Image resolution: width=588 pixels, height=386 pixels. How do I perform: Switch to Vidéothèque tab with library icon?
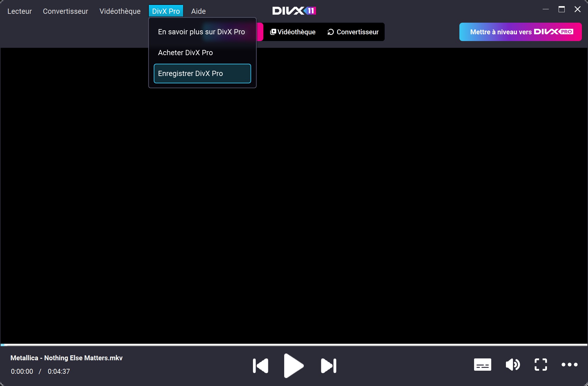(x=293, y=32)
